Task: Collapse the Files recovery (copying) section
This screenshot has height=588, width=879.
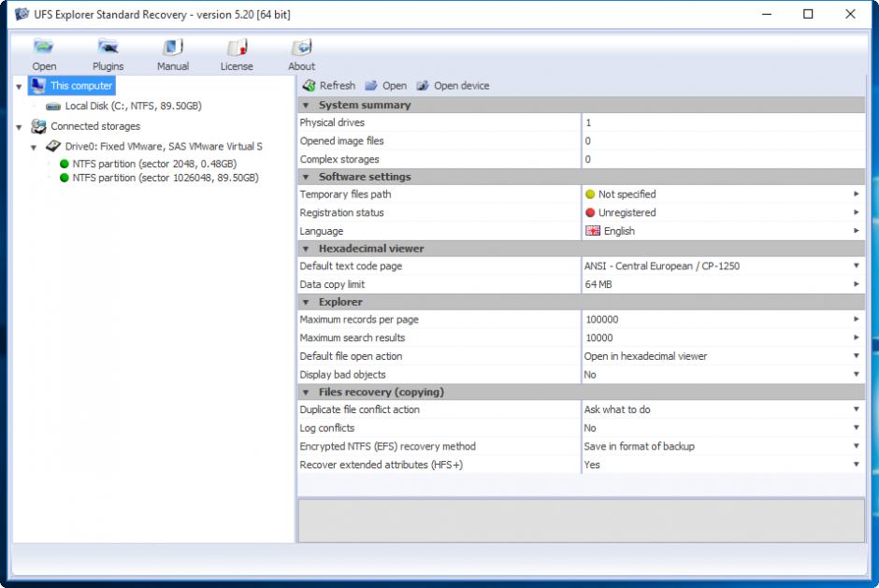Action: click(x=306, y=393)
